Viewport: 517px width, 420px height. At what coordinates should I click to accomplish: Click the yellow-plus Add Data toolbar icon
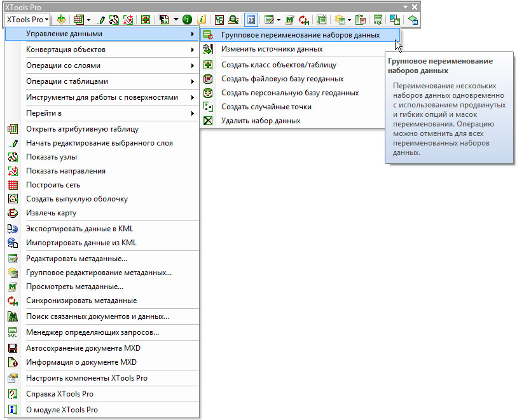61,20
